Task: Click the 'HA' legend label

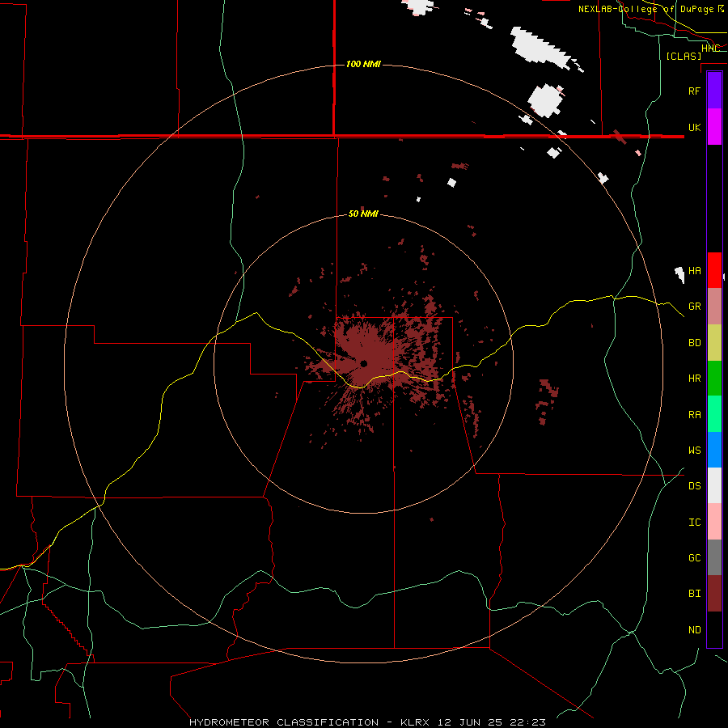Action: pyautogui.click(x=694, y=270)
